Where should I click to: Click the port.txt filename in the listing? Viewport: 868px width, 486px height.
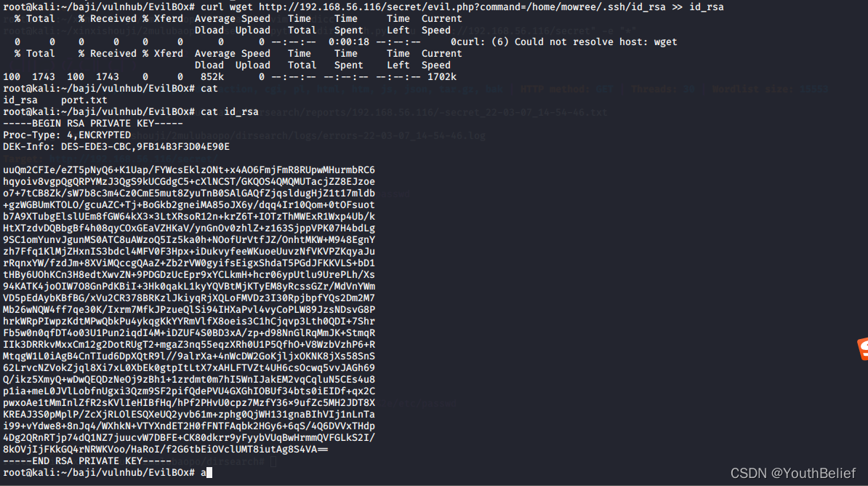click(84, 100)
